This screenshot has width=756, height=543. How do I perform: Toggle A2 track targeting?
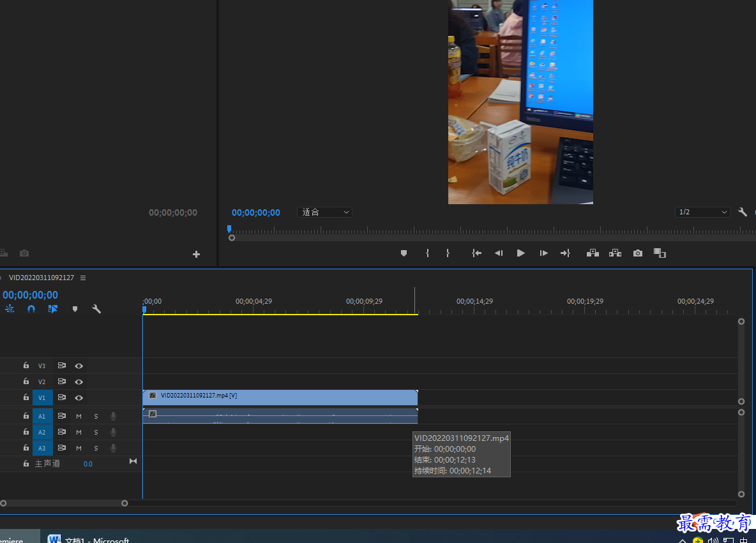pyautogui.click(x=42, y=432)
